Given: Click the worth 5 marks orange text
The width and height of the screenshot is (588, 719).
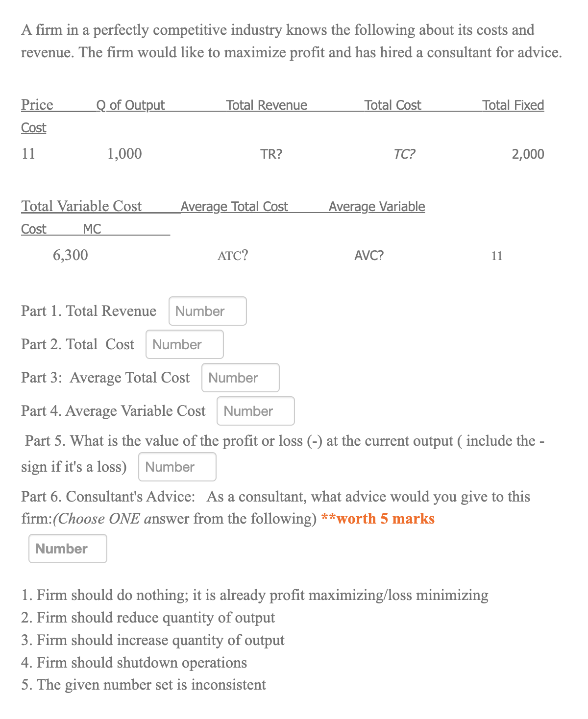Looking at the screenshot, I should (377, 518).
